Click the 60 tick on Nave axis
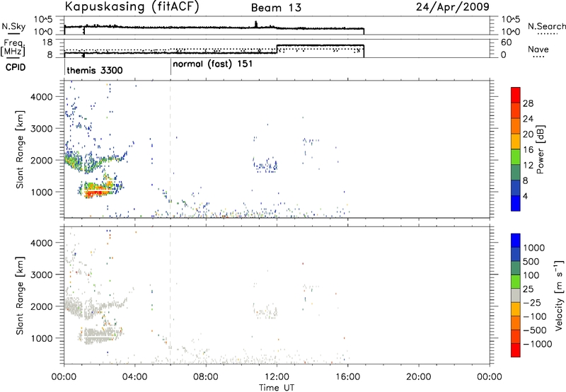Image resolution: width=566 pixels, height=392 pixels. (x=507, y=42)
